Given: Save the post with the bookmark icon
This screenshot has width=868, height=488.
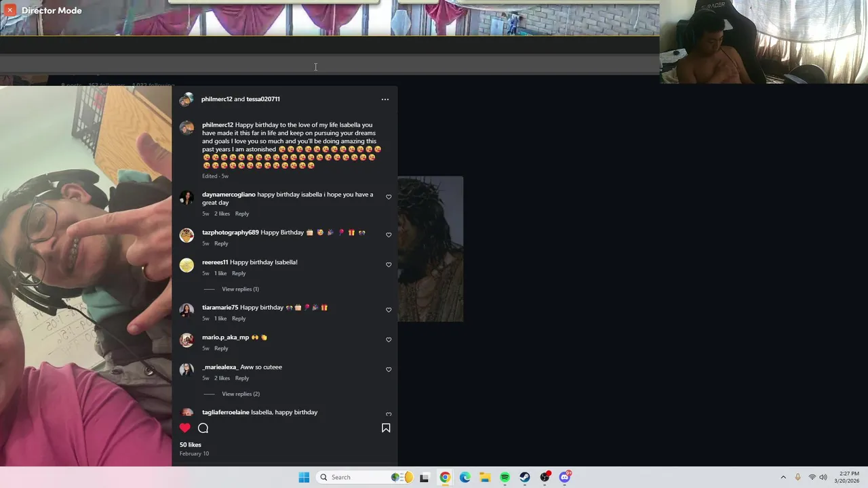Looking at the screenshot, I should [x=386, y=428].
